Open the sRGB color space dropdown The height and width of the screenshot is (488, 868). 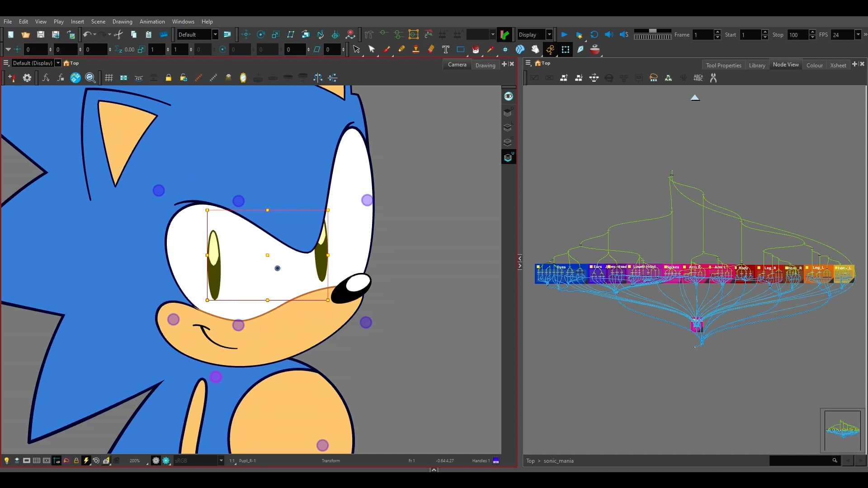[x=221, y=460]
